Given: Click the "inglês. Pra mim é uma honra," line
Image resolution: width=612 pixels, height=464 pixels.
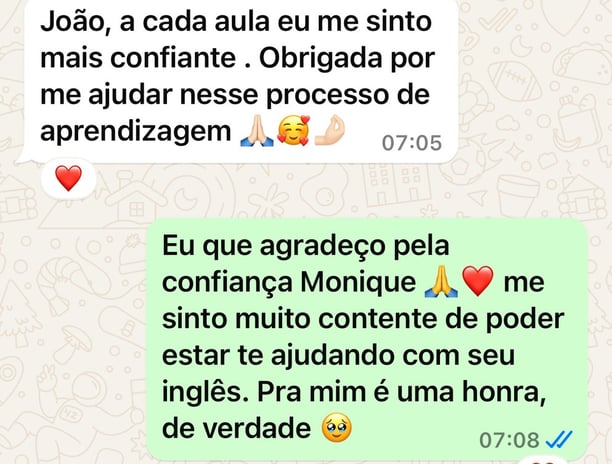Looking at the screenshot, I should point(354,393).
